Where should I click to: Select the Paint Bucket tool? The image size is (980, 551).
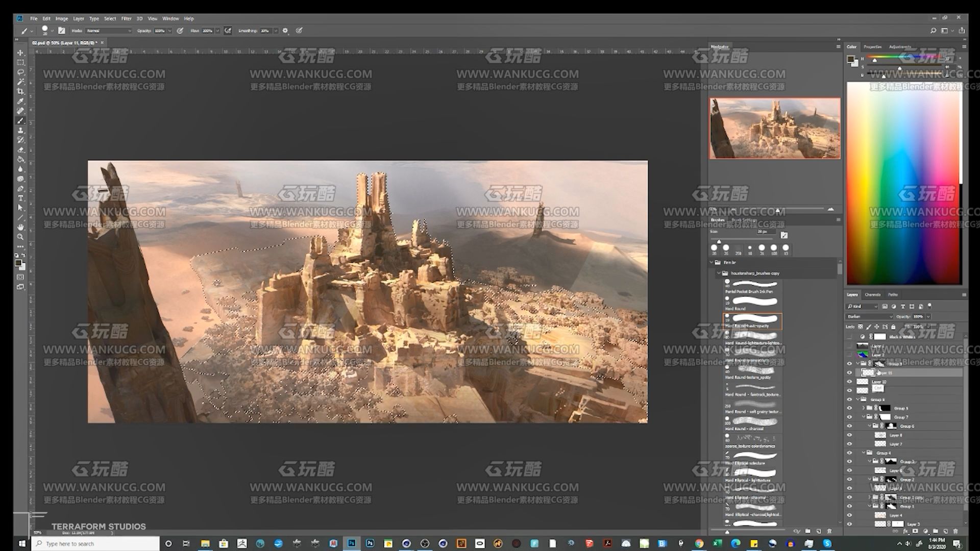pyautogui.click(x=20, y=159)
